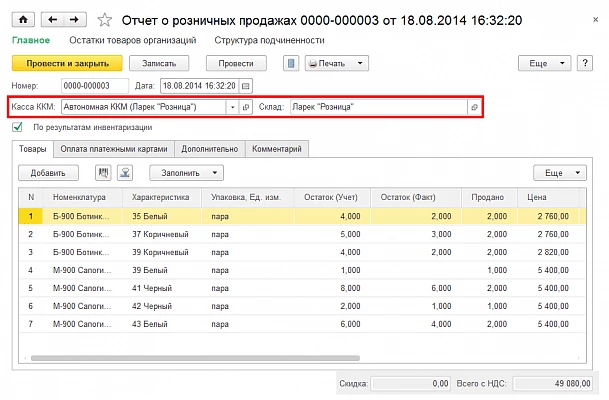Click Провести и закрыть button

click(67, 63)
